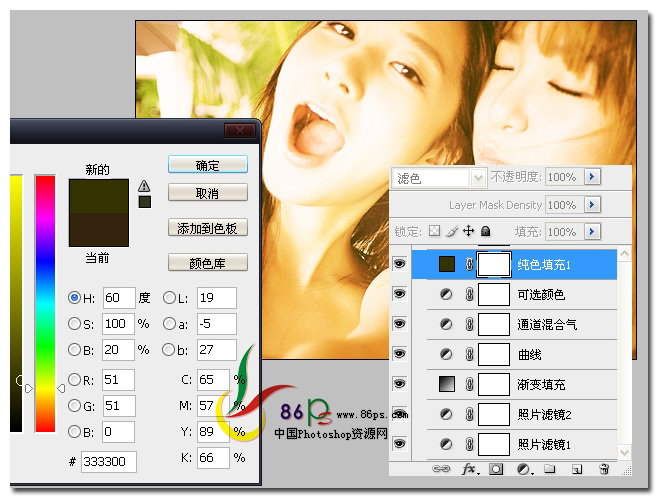Open the layer style fx menu

click(467, 468)
